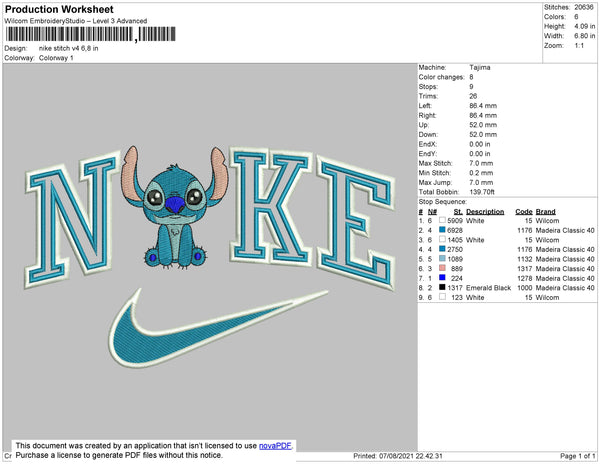
Task: Click the St. column header
Action: tap(458, 212)
